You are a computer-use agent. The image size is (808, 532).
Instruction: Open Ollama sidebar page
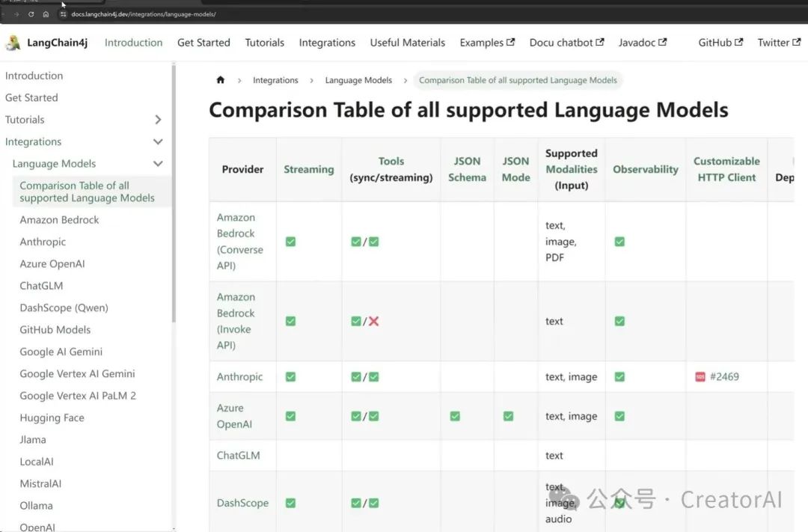pos(36,506)
